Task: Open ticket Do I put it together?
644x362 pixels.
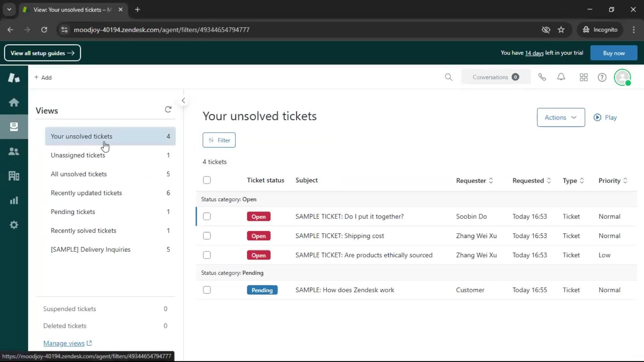Action: [350, 217]
